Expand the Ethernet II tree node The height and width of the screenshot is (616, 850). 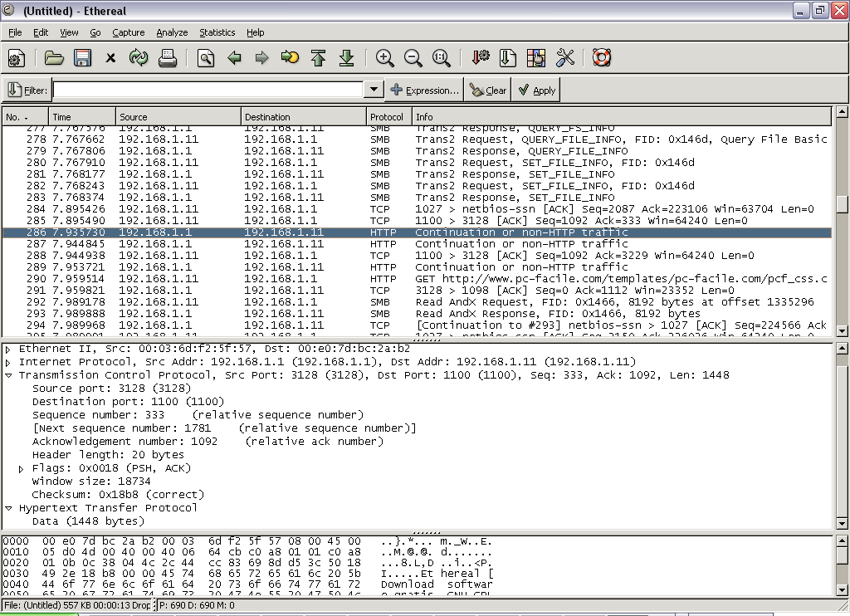tap(8, 350)
